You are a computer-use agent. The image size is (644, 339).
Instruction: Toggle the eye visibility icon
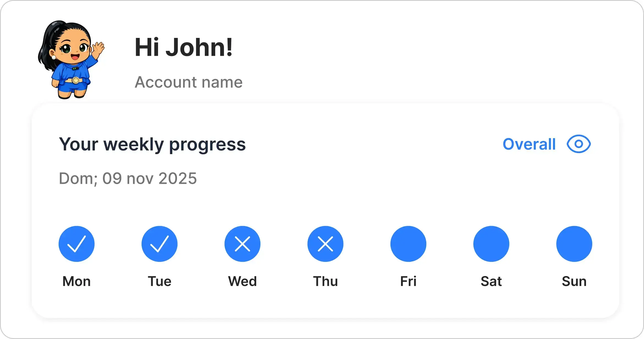(x=579, y=144)
